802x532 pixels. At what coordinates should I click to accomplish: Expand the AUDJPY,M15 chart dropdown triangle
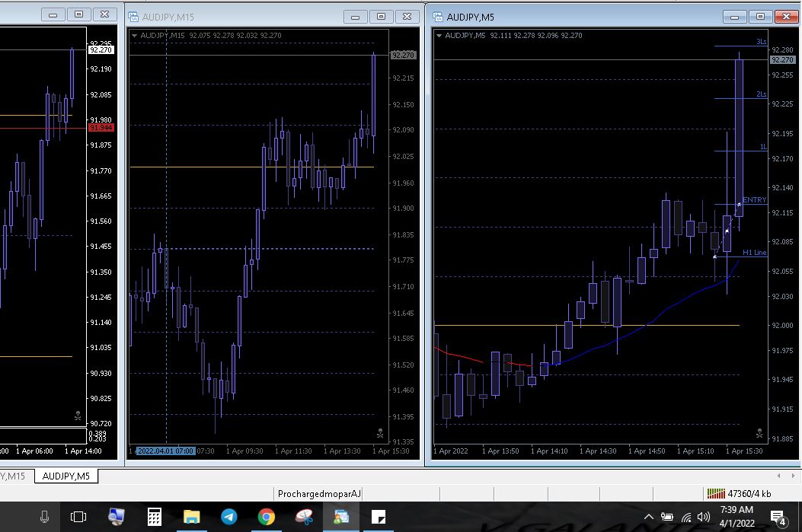(x=135, y=35)
